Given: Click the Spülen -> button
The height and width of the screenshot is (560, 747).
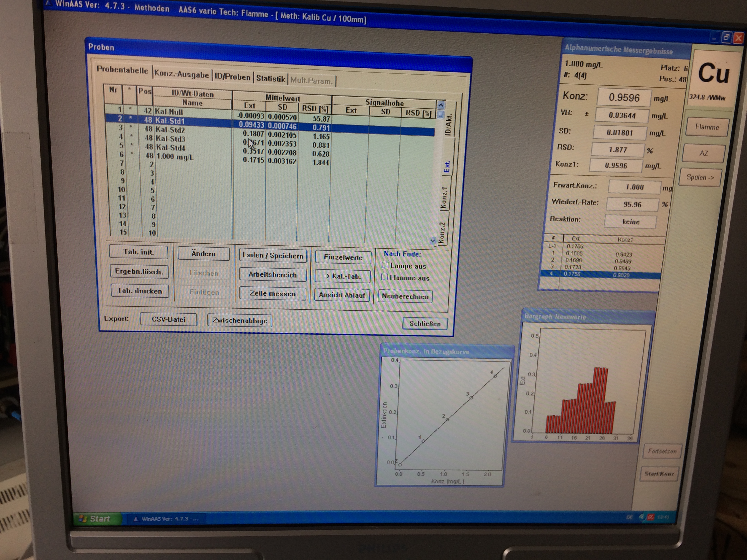Looking at the screenshot, I should pyautogui.click(x=700, y=177).
